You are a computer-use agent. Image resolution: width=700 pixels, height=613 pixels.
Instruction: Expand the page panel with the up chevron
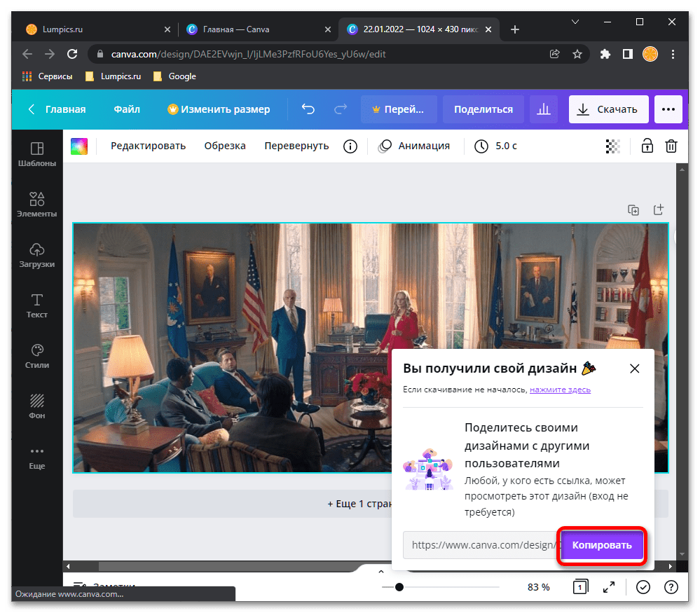click(380, 572)
